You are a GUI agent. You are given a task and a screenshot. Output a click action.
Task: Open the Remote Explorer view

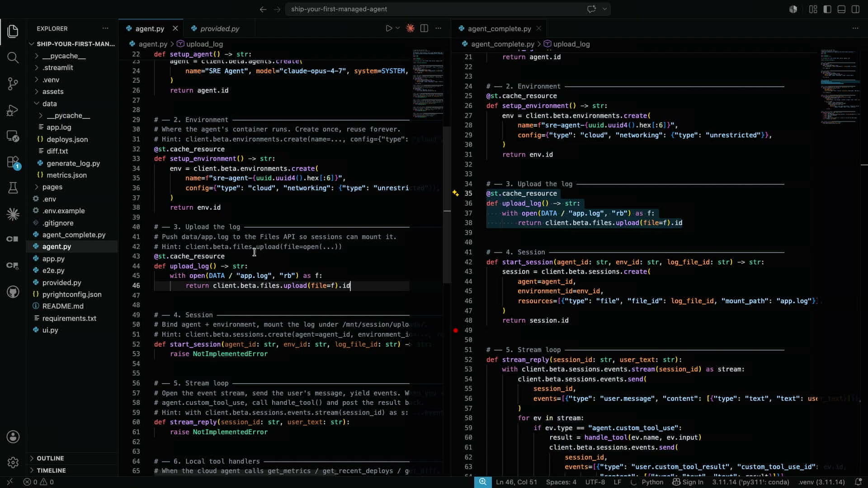13,136
